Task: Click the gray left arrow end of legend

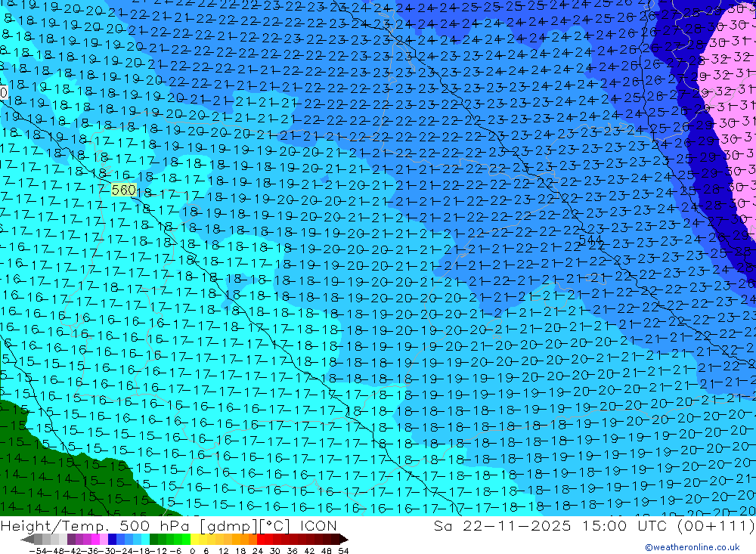Action: pyautogui.click(x=27, y=539)
